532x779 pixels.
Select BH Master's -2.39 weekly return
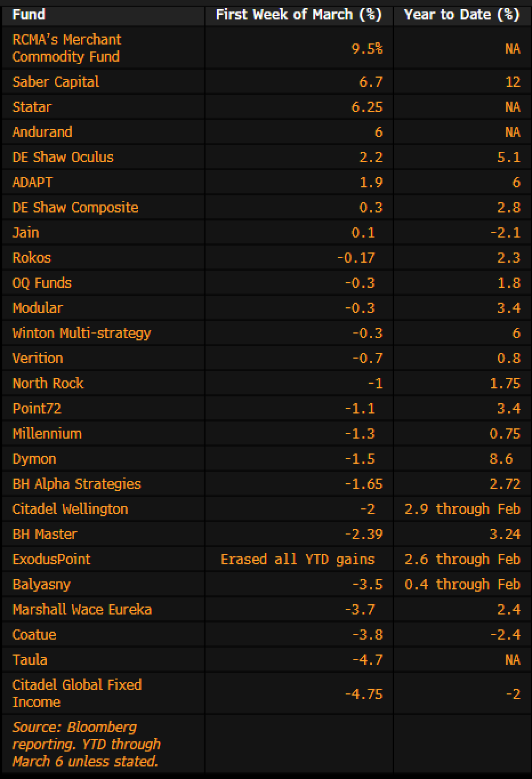pyautogui.click(x=364, y=534)
